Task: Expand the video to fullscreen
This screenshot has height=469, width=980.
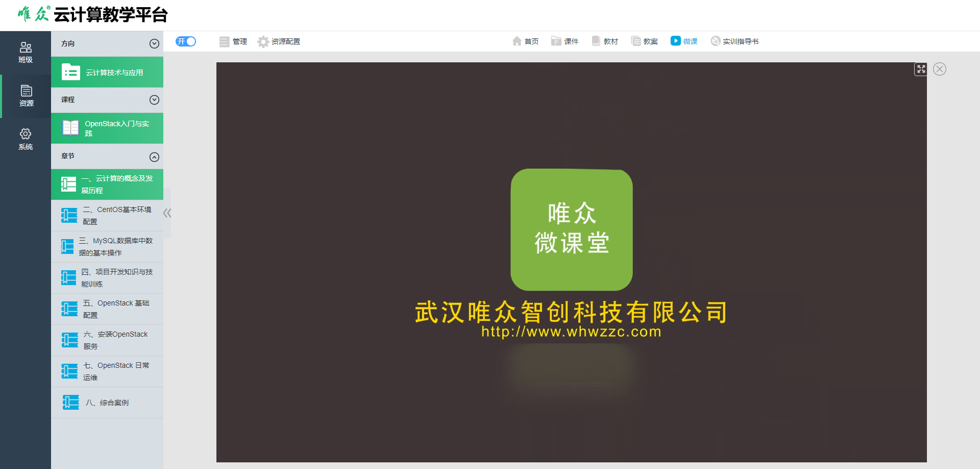Action: coord(921,69)
